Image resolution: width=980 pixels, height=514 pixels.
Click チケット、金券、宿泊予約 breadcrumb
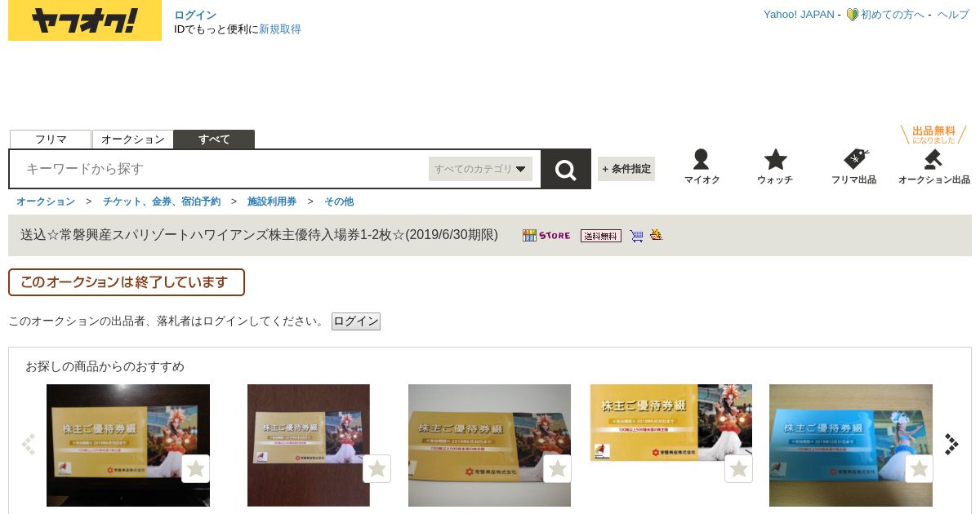point(162,202)
